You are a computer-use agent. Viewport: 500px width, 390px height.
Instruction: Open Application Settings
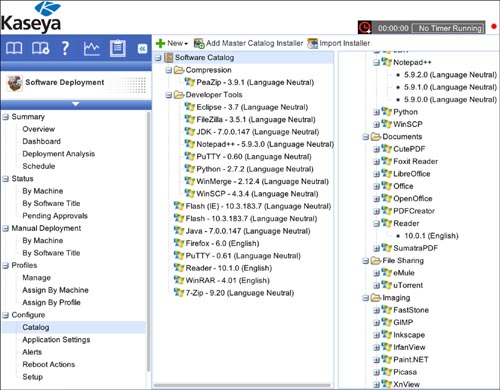click(56, 340)
